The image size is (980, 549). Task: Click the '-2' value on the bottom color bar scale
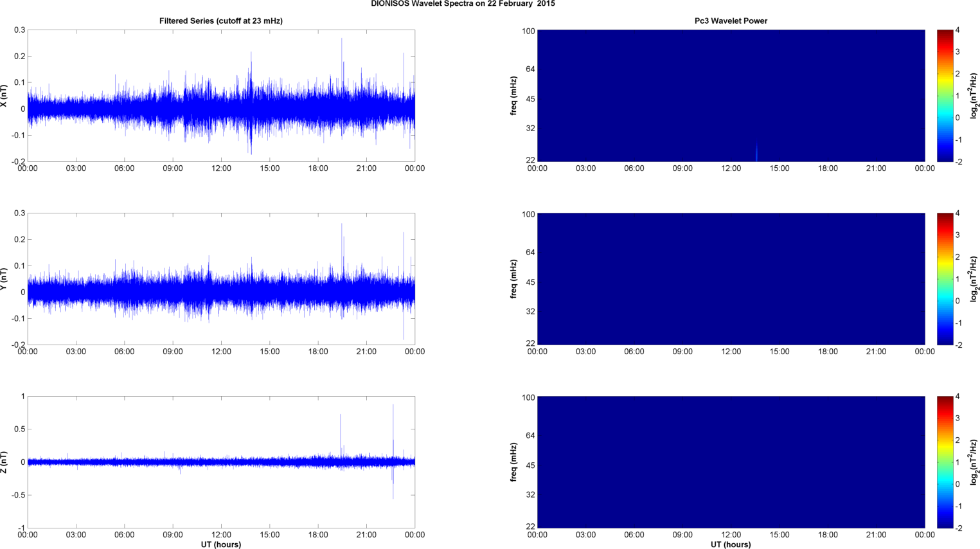(958, 528)
